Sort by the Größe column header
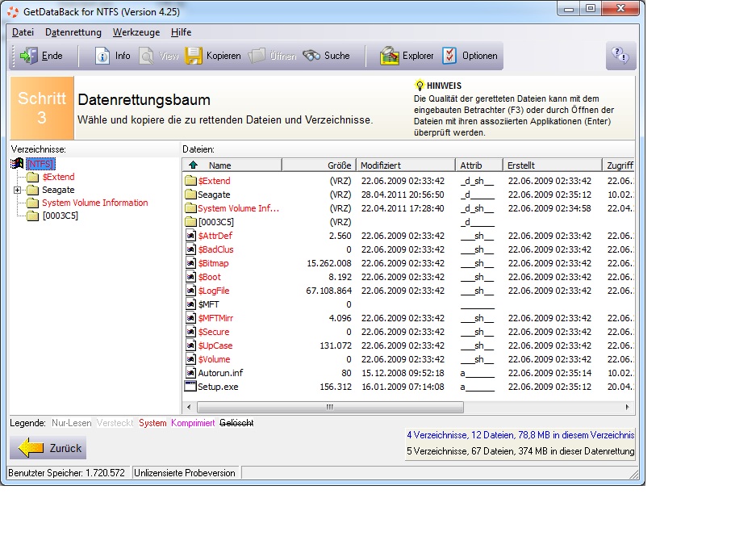The height and width of the screenshot is (536, 756). (319, 165)
